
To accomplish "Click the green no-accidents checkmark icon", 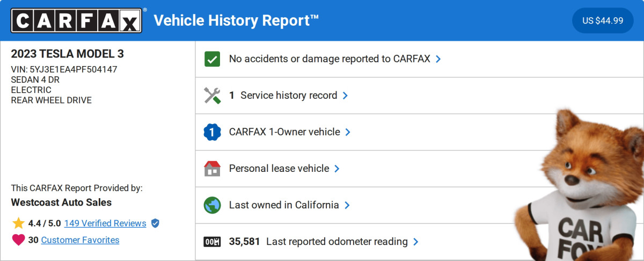I will point(213,59).
